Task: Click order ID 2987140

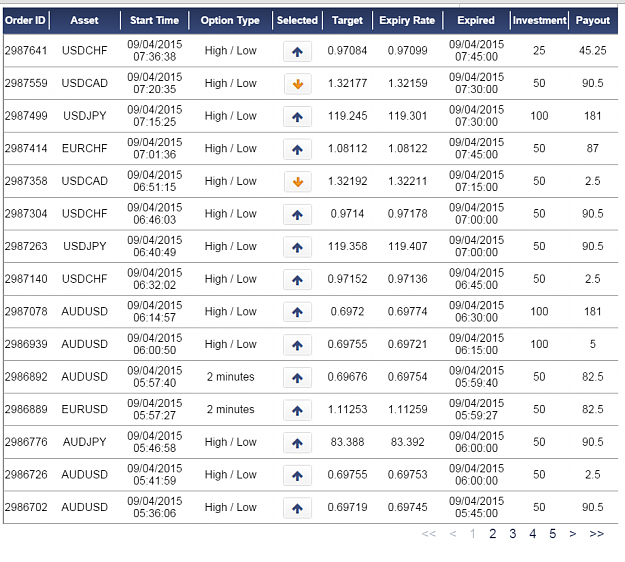Action: [26, 279]
